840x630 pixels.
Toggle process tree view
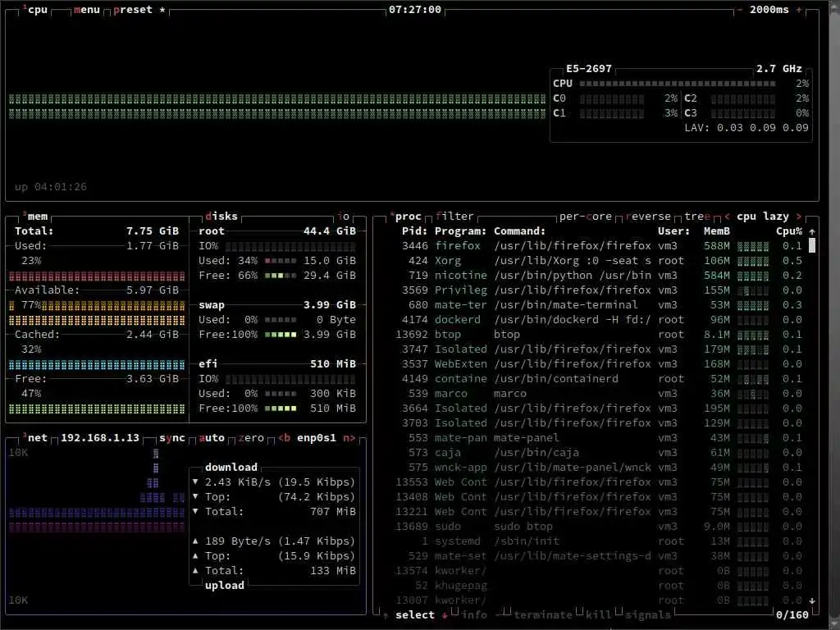(x=697, y=217)
